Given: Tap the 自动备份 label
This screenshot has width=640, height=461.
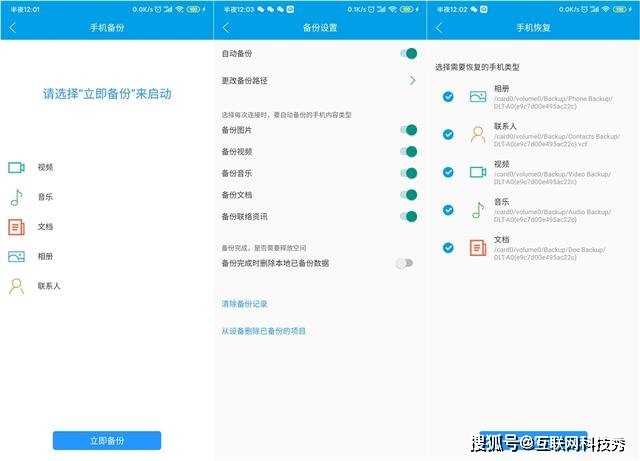Looking at the screenshot, I should (236, 53).
